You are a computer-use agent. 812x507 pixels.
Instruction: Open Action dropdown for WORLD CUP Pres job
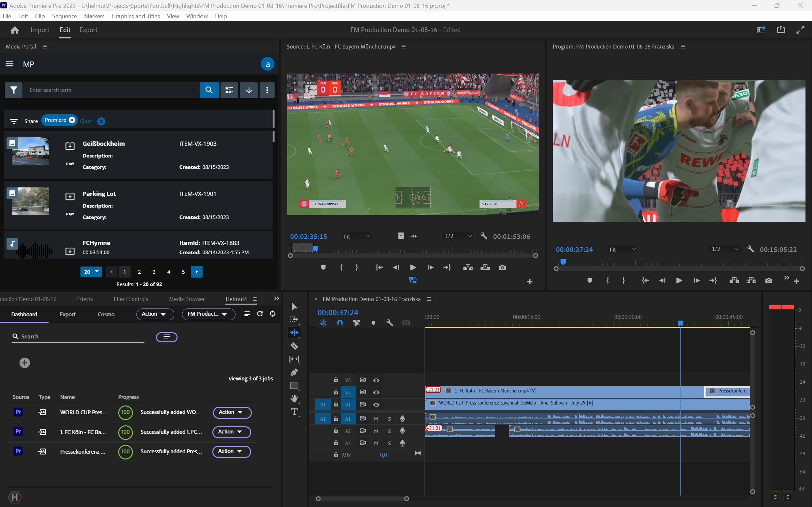(x=232, y=412)
